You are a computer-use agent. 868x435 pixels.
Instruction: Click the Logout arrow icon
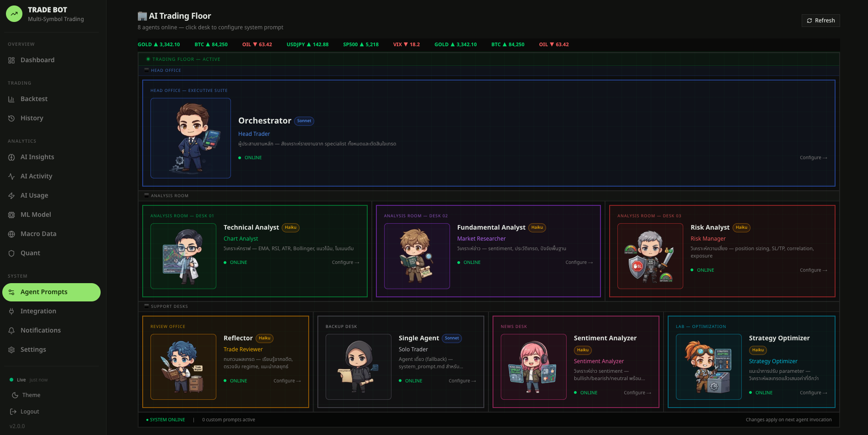[13, 412]
